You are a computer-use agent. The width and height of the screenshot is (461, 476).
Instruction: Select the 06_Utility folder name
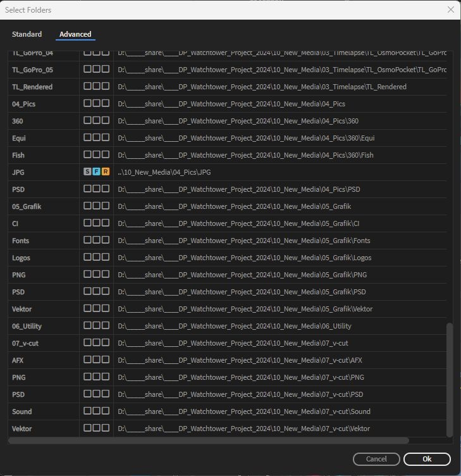click(x=27, y=326)
